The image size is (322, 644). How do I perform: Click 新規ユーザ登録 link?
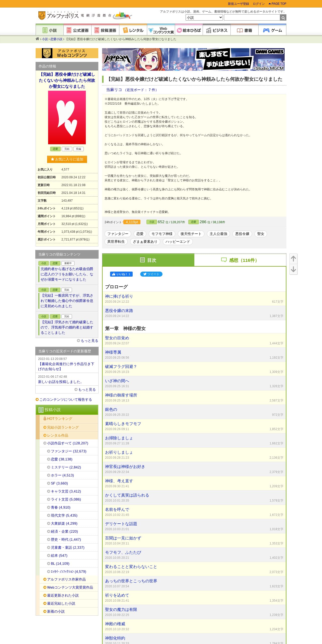pyautogui.click(x=238, y=4)
